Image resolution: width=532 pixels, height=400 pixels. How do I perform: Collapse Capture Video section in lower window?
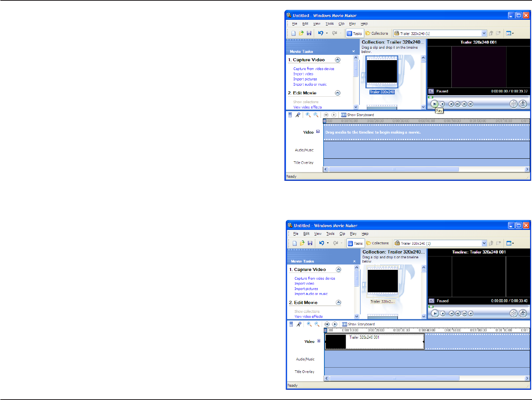click(338, 269)
